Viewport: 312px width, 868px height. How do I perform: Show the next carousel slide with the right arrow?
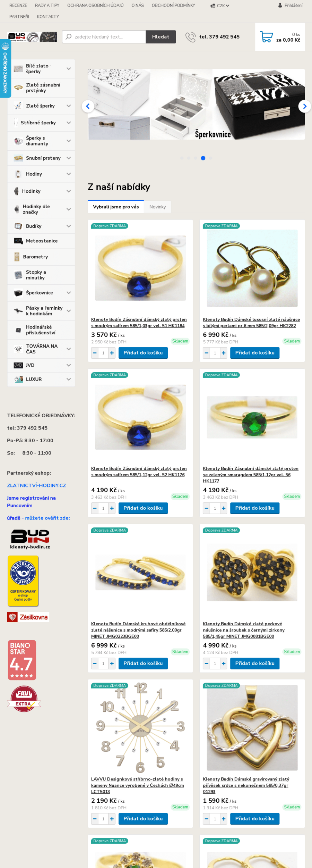[304, 106]
